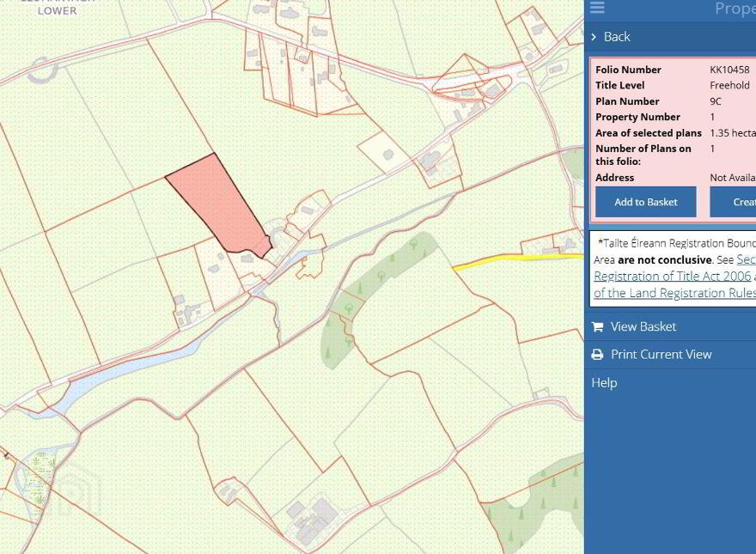The height and width of the screenshot is (554, 756).
Task: Click the Area of selected plans label
Action: (x=648, y=133)
